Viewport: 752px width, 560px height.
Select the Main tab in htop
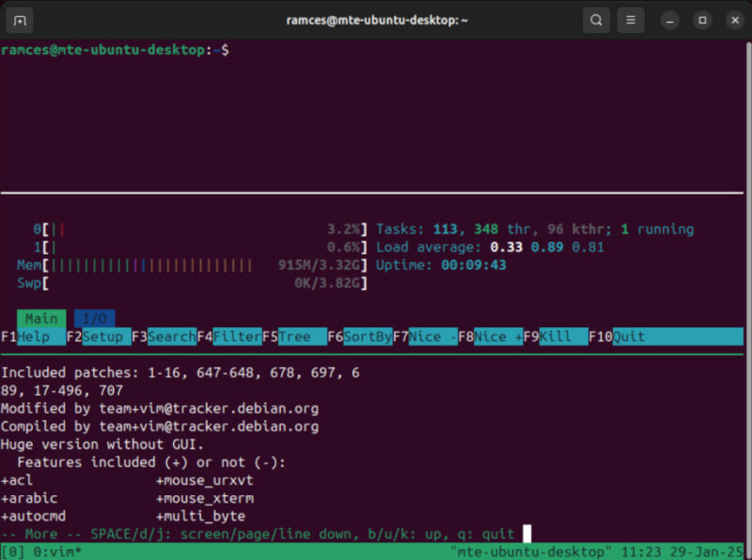click(x=41, y=318)
